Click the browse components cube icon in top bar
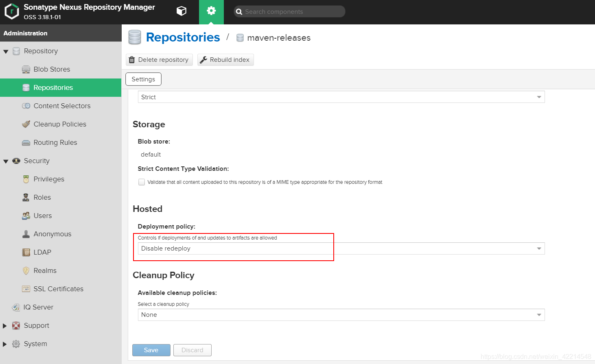This screenshot has height=364, width=595. [182, 11]
